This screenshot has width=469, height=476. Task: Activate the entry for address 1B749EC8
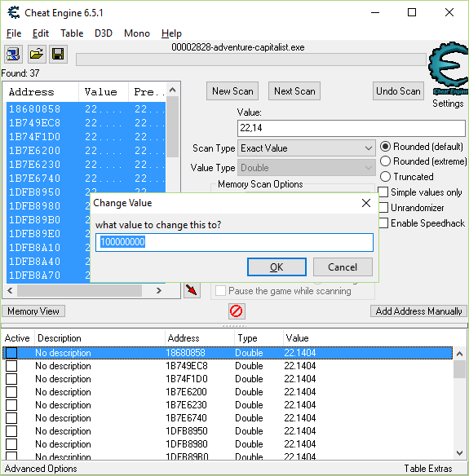11,366
